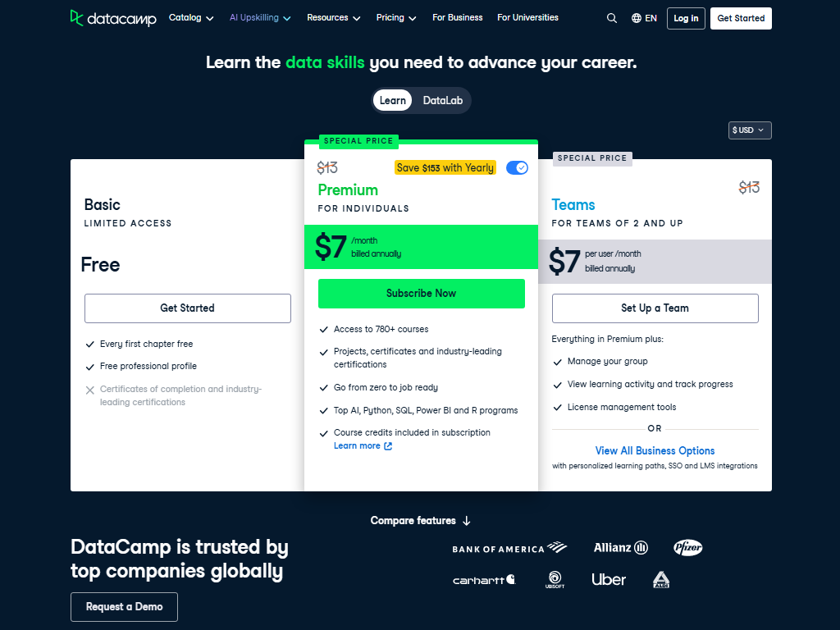Click the Basic plan title
This screenshot has width=840, height=630.
coord(102,204)
